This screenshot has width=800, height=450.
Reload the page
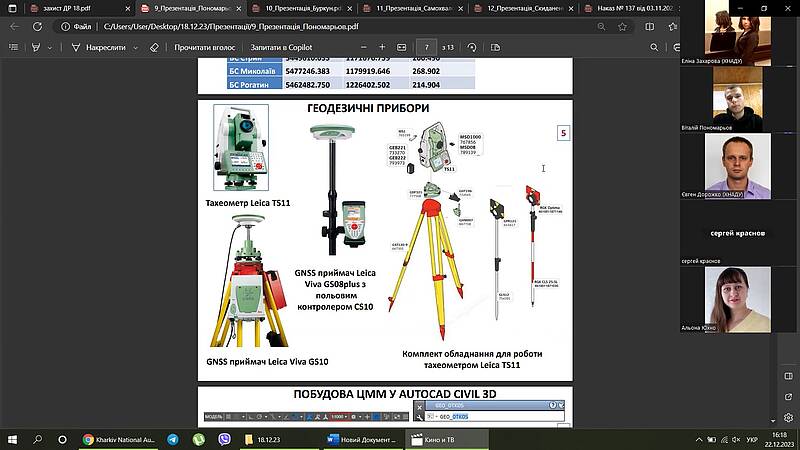tap(37, 27)
